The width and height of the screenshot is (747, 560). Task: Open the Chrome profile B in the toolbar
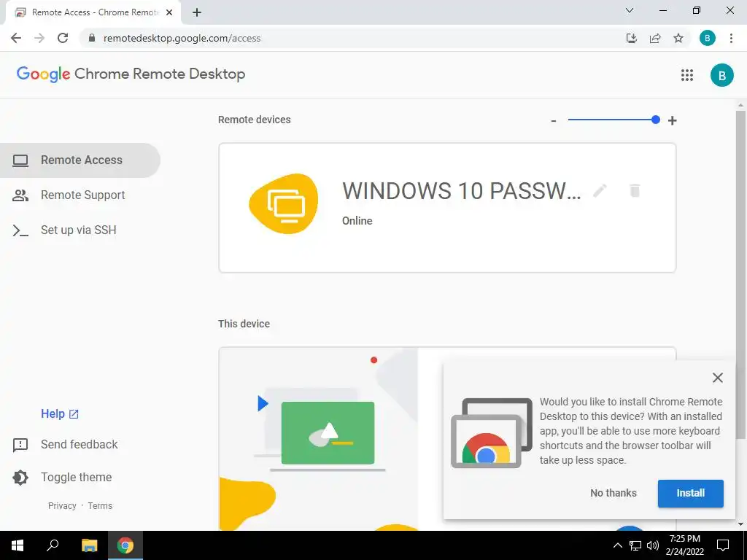[x=707, y=38]
